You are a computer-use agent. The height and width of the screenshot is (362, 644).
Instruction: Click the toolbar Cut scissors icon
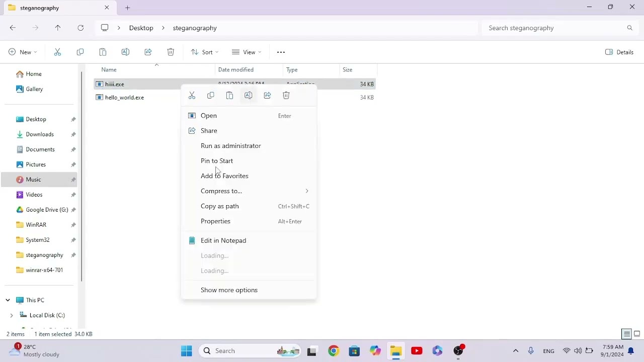[x=57, y=52]
